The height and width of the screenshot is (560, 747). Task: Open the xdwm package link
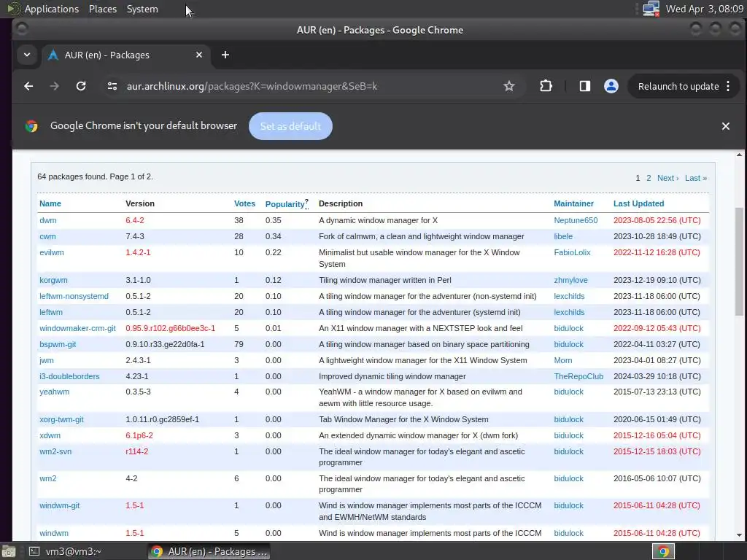tap(50, 435)
